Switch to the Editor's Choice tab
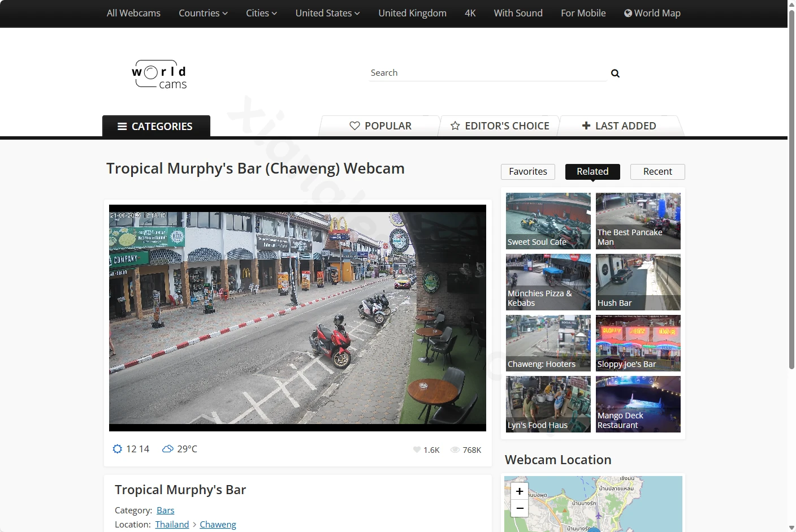This screenshot has height=532, width=796. tap(500, 126)
